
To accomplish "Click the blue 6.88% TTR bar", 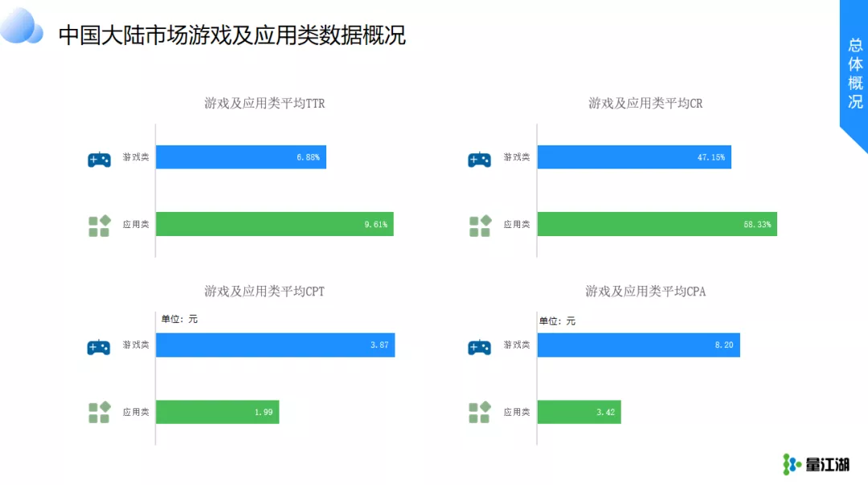I will point(241,157).
